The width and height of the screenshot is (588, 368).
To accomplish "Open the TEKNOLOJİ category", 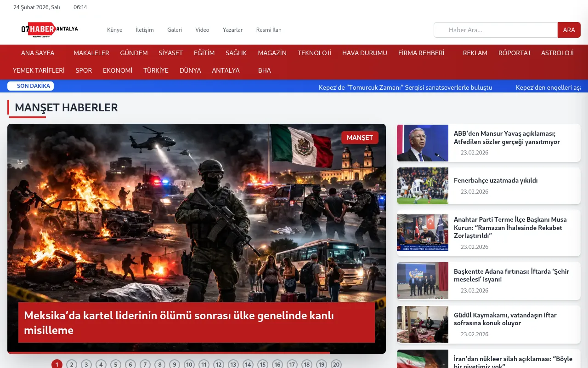I will pos(314,53).
